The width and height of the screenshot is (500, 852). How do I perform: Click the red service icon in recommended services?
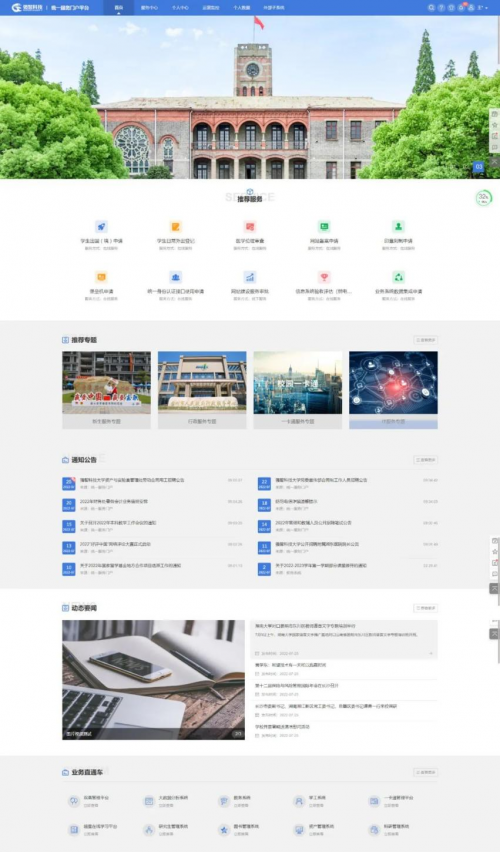(x=250, y=227)
